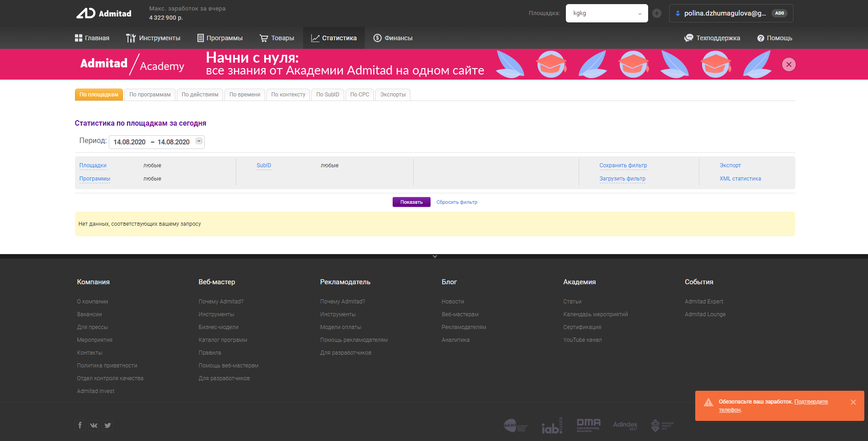Switch to the Экспорты tab
The image size is (868, 441).
point(393,95)
